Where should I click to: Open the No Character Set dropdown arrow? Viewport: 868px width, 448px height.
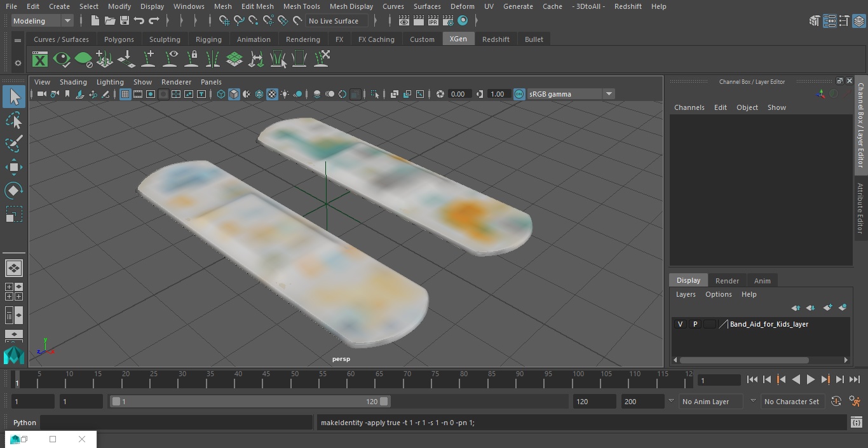(753, 401)
